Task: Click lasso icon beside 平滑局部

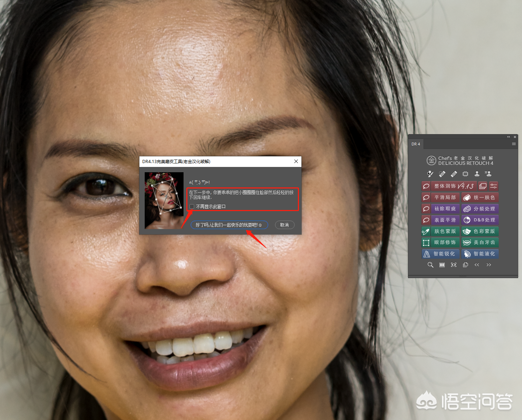Action: (426, 197)
